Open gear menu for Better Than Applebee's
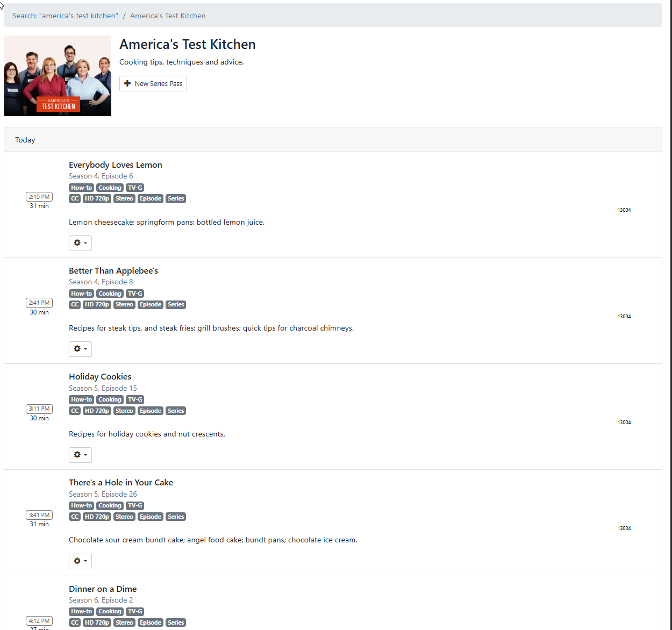 click(x=80, y=349)
